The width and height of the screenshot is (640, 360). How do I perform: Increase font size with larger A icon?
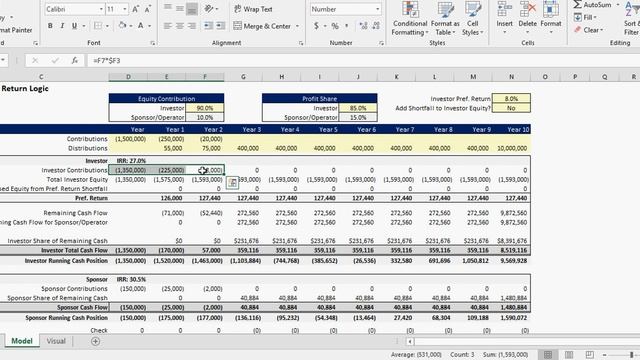pos(136,9)
